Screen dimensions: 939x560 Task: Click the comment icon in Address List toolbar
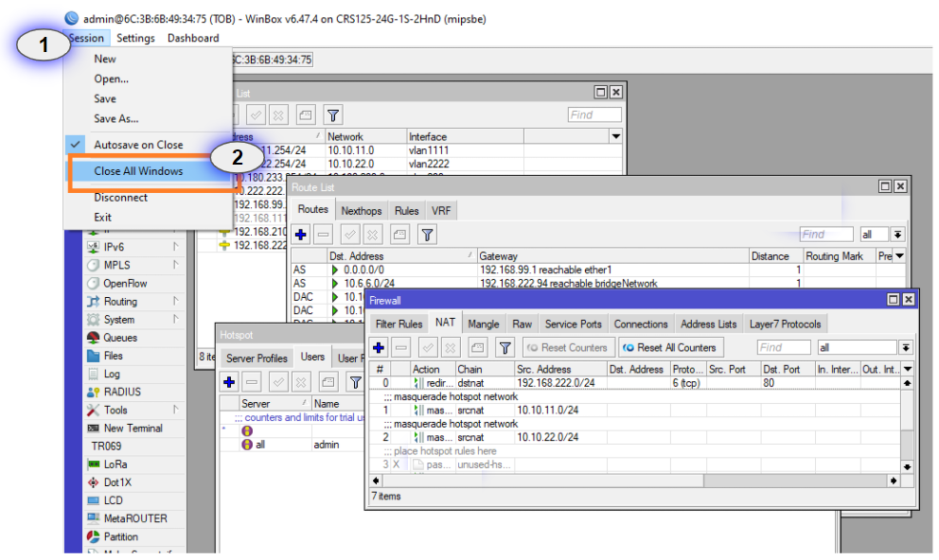coord(306,114)
